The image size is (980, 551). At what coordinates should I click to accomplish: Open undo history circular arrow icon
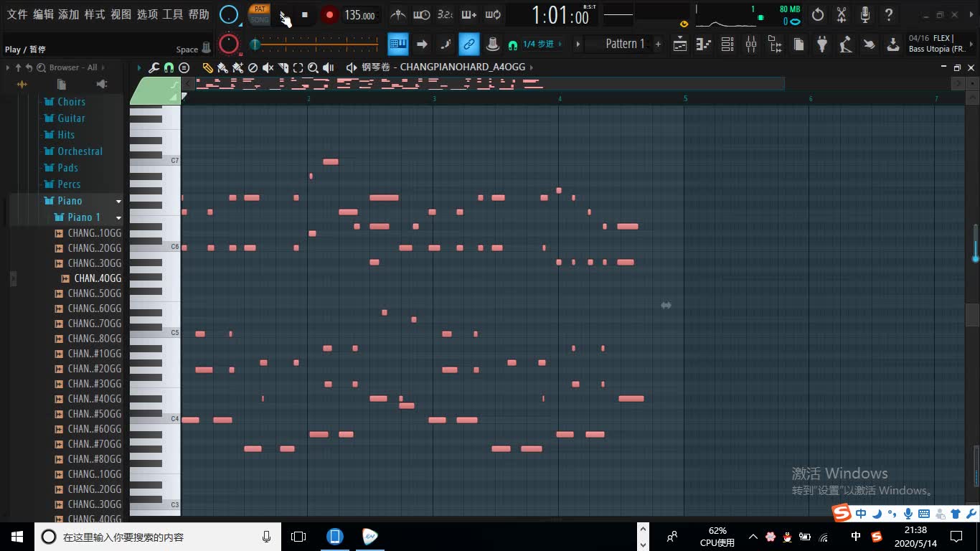point(818,15)
